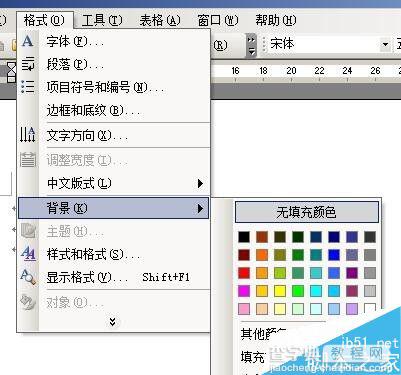The height and width of the screenshot is (375, 401).
Task: Choose 字体(F)... menu entry
Action: click(113, 42)
